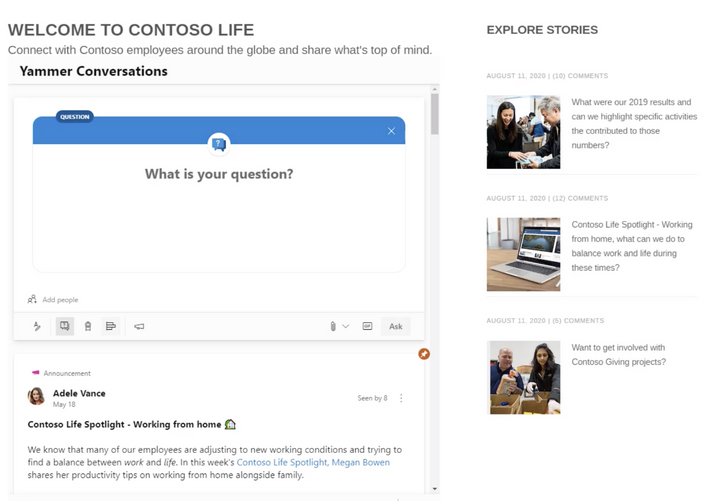
Task: Click the Contoso Life Spotlight post title
Action: pos(124,424)
